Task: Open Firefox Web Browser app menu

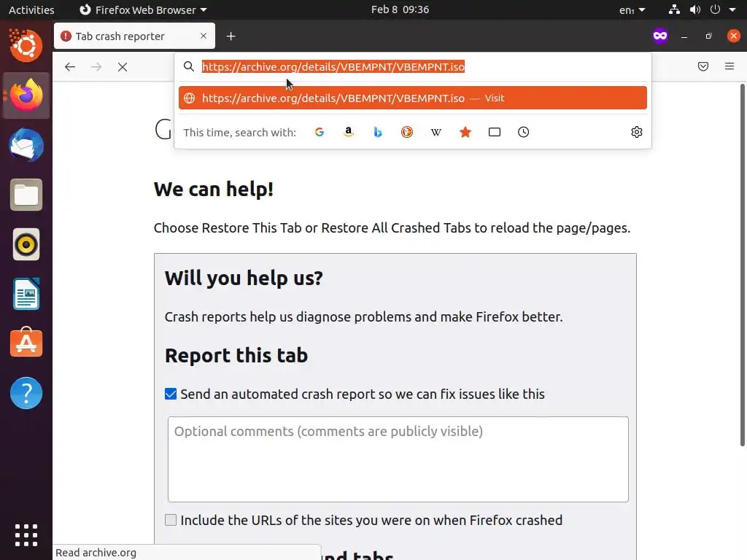Action: [x=143, y=10]
